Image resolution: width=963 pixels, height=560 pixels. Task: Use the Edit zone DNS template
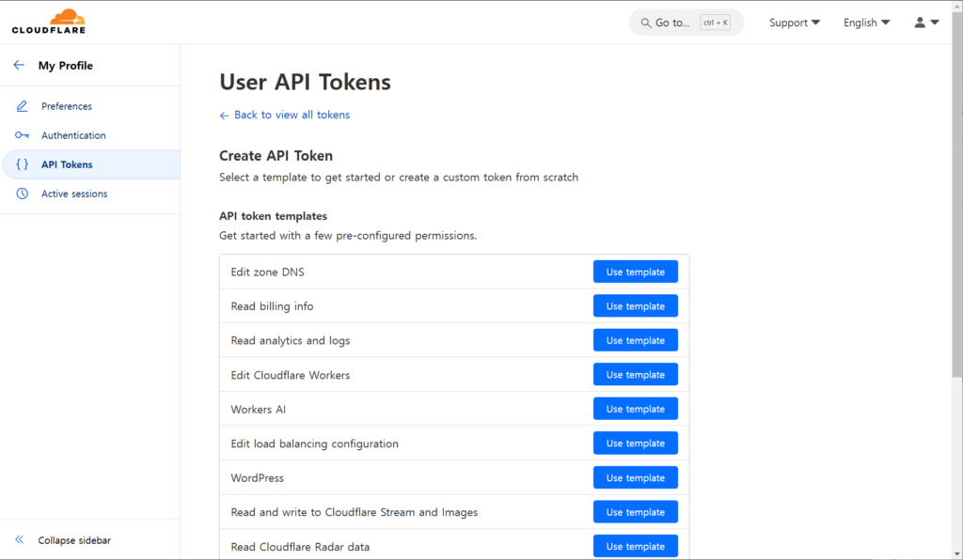[x=635, y=272]
